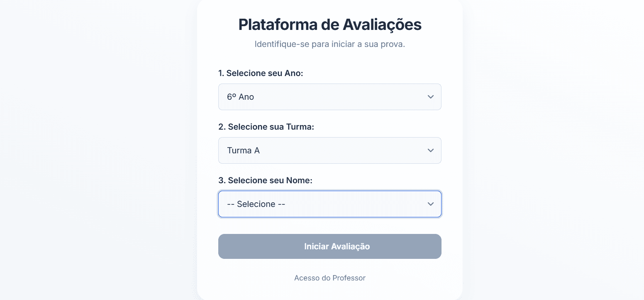Open the 'Acesso do Professor' link
Screen dimensions: 644x300
click(x=329, y=278)
